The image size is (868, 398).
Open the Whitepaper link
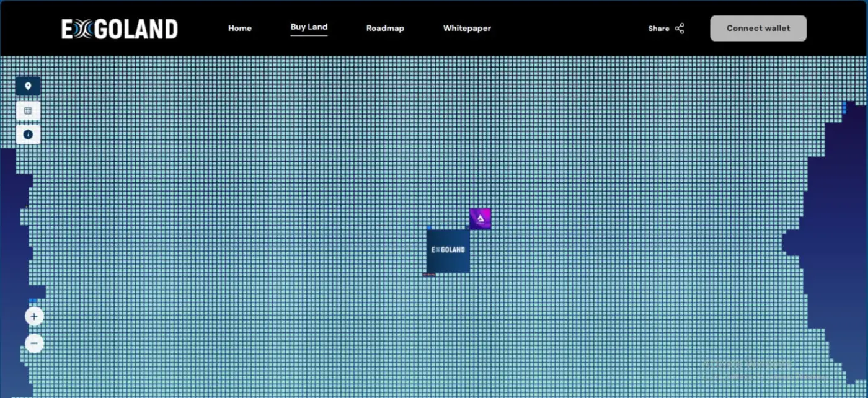[x=467, y=29]
